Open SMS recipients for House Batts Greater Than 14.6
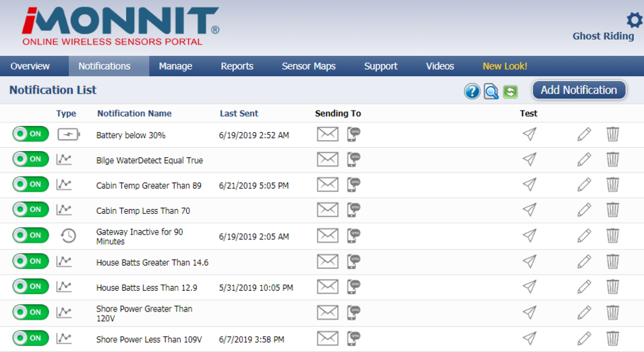The width and height of the screenshot is (644, 352). pyautogui.click(x=353, y=261)
